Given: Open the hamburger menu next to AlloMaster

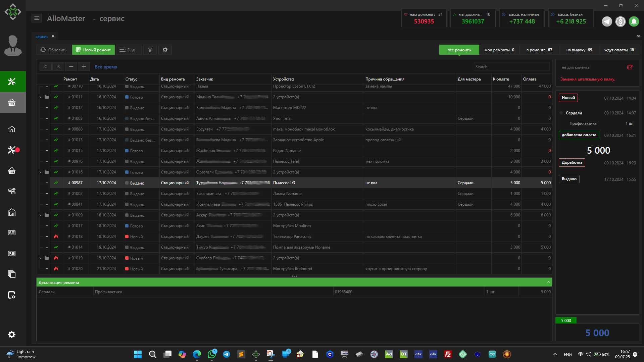Looking at the screenshot, I should [37, 18].
